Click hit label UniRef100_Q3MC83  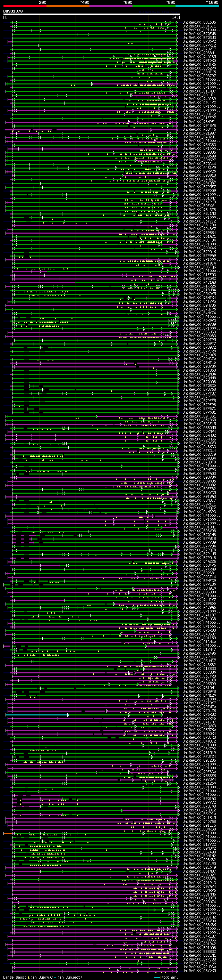(199, 145)
